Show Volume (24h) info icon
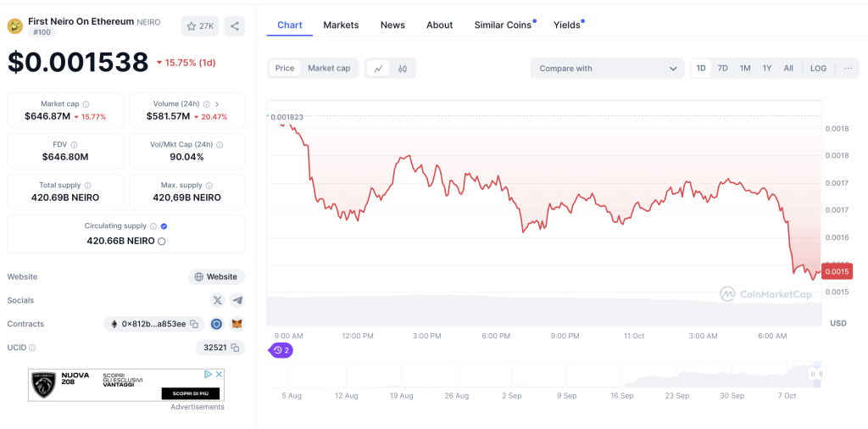The width and height of the screenshot is (868, 429). coord(207,104)
